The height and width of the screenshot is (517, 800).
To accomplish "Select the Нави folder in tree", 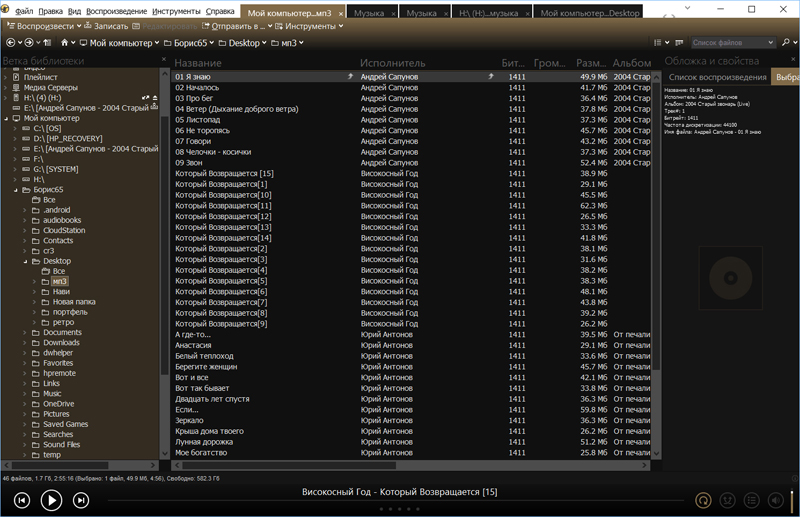I will (x=61, y=291).
